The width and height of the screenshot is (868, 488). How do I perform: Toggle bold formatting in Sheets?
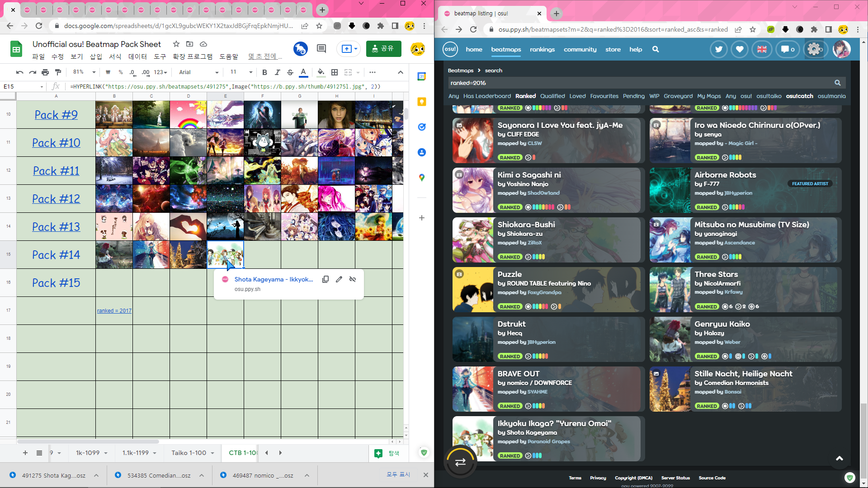(x=264, y=72)
